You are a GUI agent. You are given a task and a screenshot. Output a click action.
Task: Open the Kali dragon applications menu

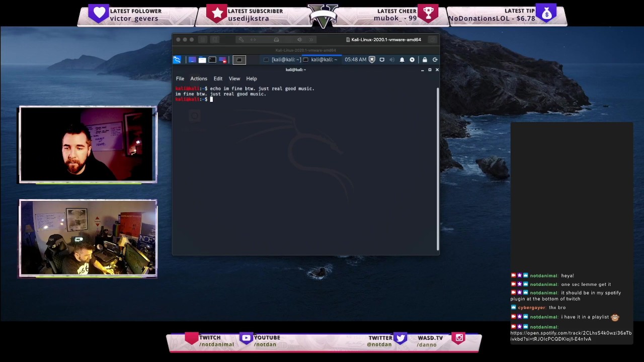click(x=177, y=60)
